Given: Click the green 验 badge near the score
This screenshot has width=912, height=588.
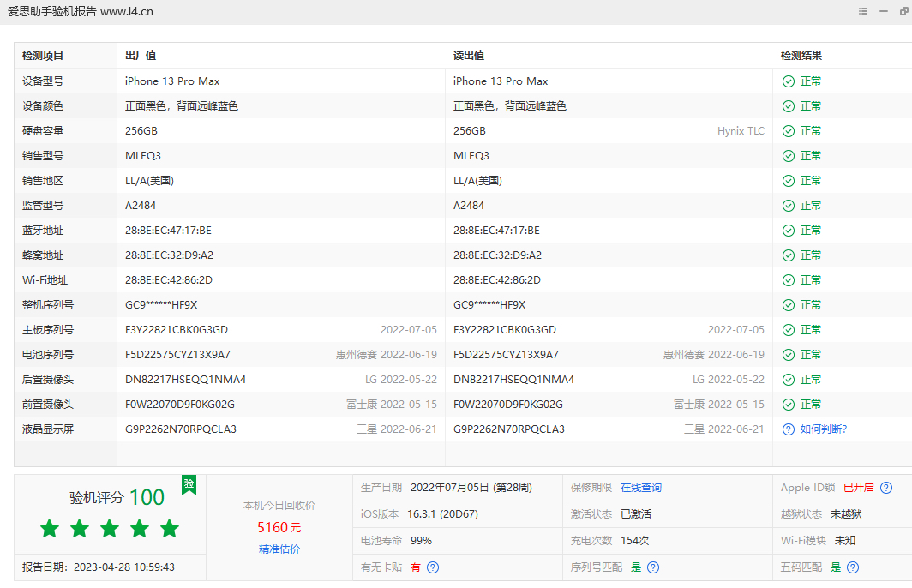Looking at the screenshot, I should 189,484.
